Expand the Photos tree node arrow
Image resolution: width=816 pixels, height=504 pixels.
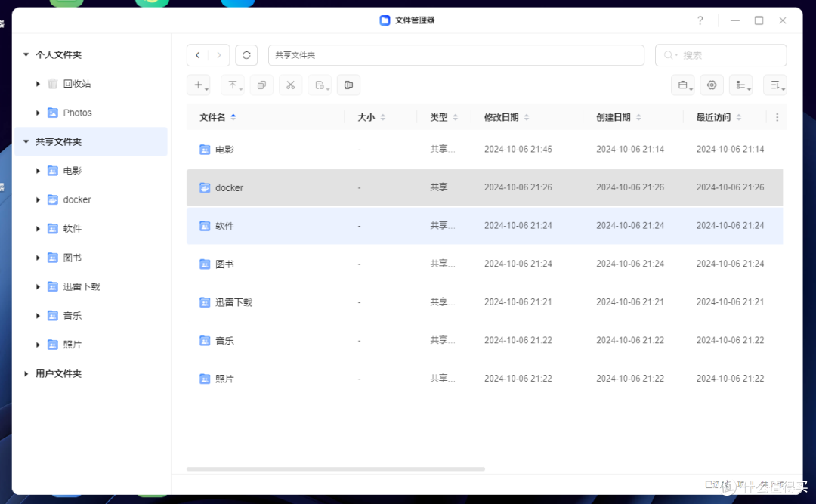pyautogui.click(x=38, y=113)
